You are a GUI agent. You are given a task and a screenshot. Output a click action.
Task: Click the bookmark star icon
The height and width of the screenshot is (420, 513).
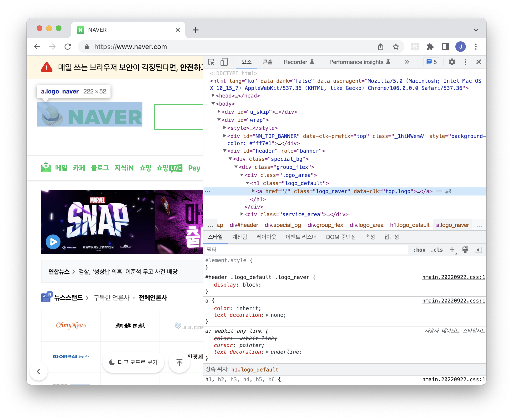coord(396,47)
